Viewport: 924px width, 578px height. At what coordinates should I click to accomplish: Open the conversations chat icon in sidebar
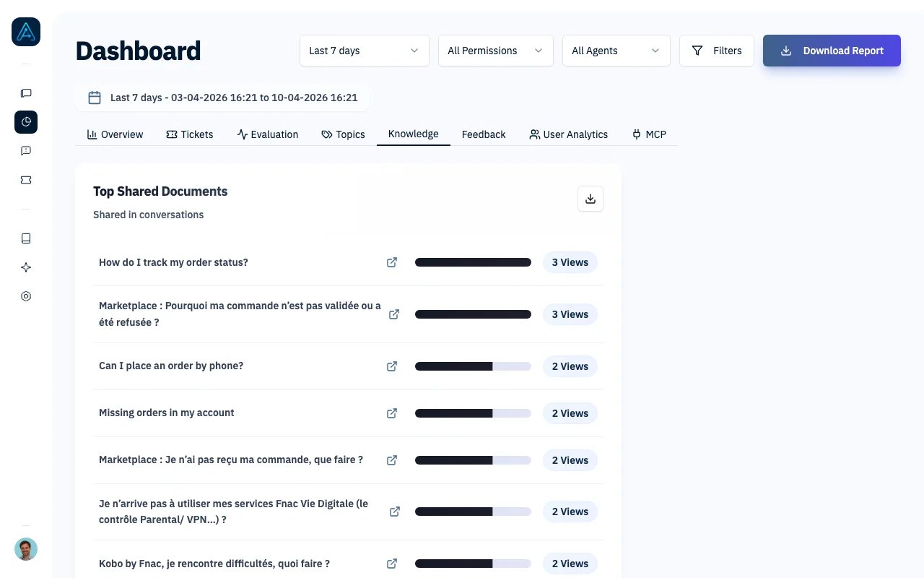[x=26, y=93]
